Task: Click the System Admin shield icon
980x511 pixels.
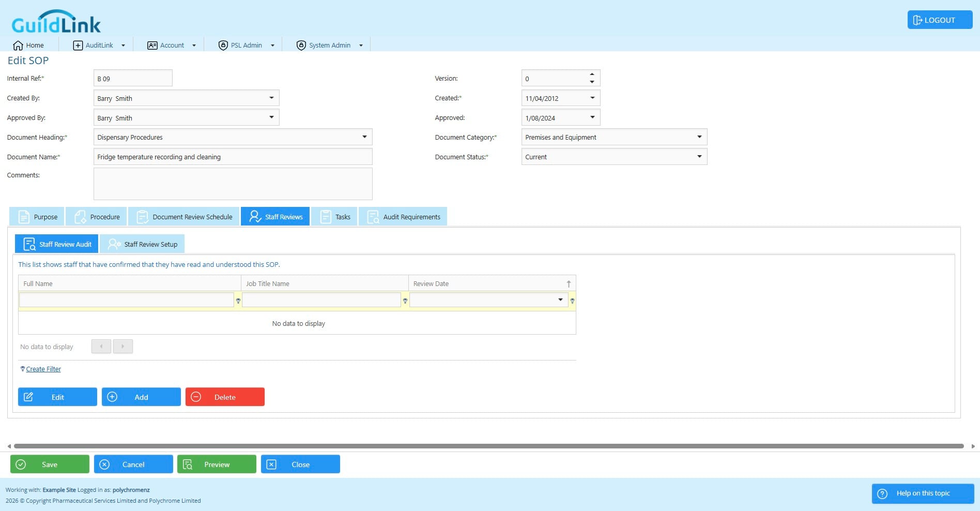Action: 301,46
